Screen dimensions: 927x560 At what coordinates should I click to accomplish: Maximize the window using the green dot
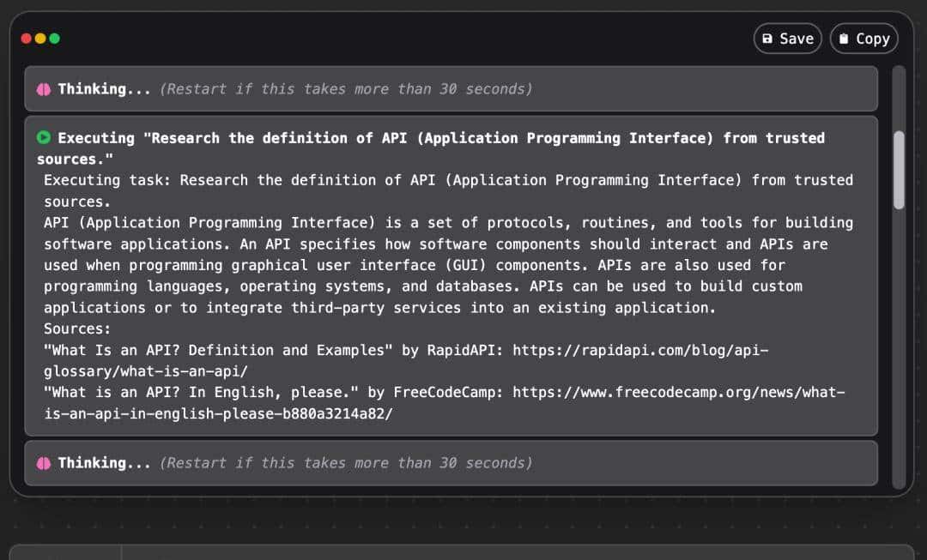pyautogui.click(x=55, y=39)
